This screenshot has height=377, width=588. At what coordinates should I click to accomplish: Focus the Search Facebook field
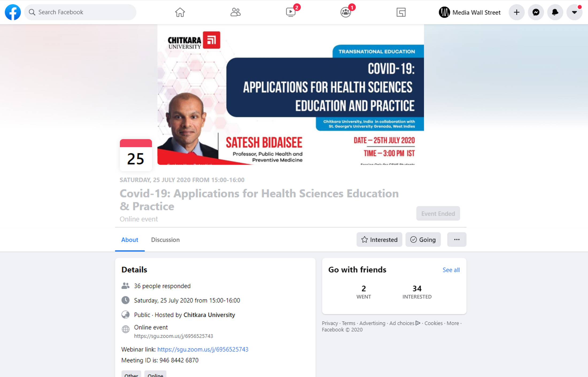(x=80, y=12)
